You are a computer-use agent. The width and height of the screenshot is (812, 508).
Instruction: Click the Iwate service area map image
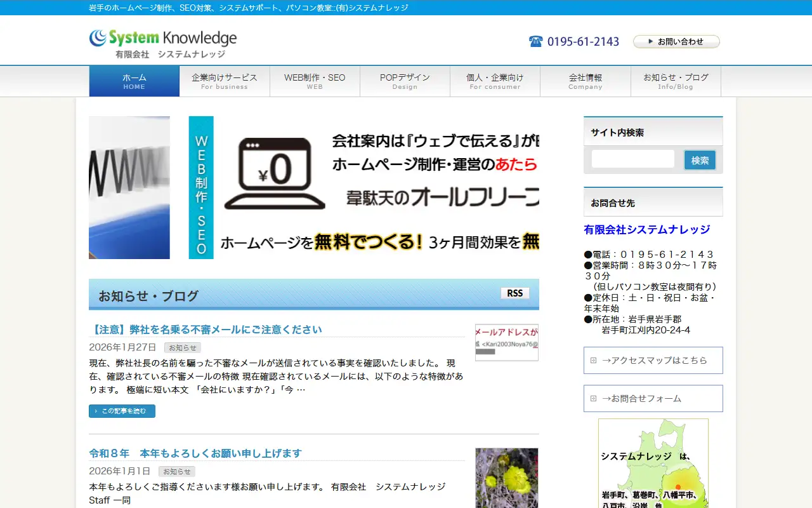pyautogui.click(x=653, y=463)
